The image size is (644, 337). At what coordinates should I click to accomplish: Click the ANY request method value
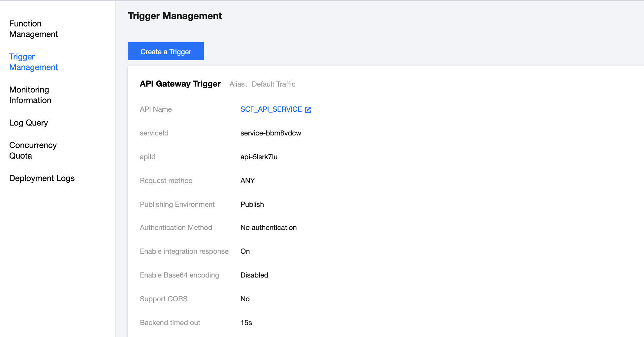(x=247, y=181)
